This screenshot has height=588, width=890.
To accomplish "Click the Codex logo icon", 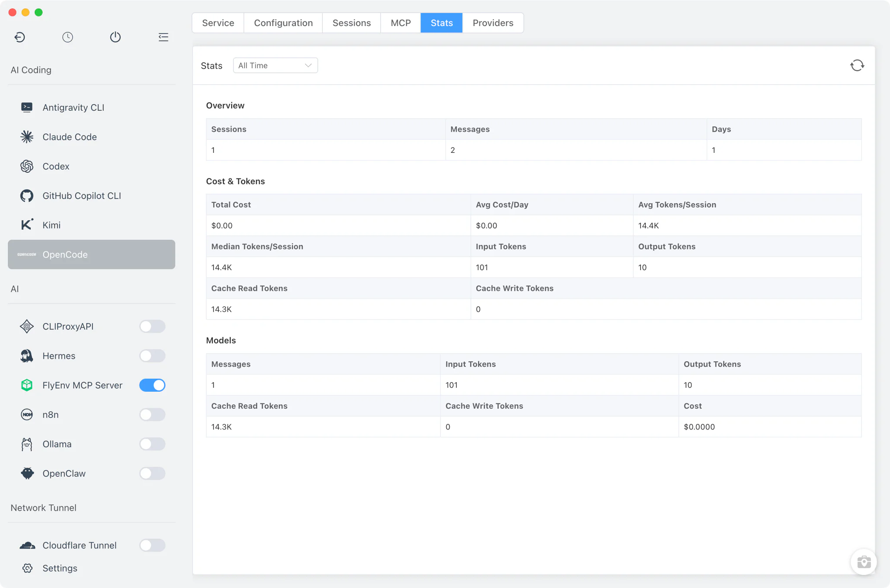I will coord(27,166).
